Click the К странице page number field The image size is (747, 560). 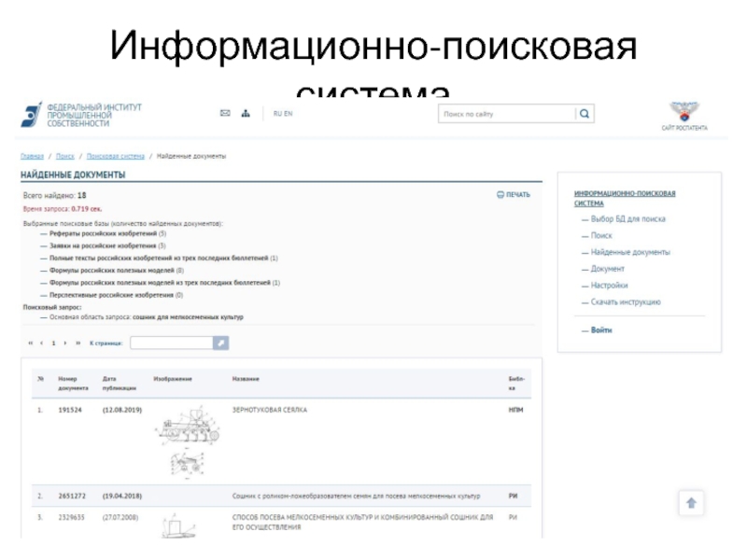click(x=171, y=343)
